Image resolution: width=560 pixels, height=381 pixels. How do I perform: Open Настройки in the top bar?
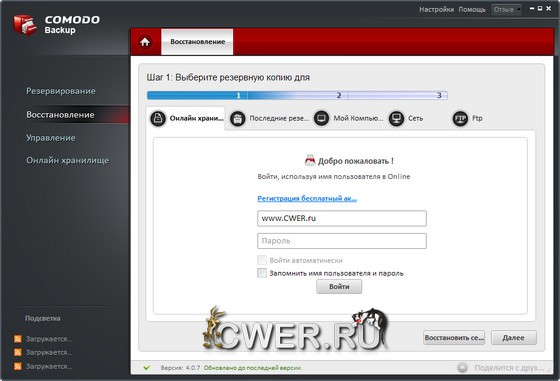click(436, 10)
